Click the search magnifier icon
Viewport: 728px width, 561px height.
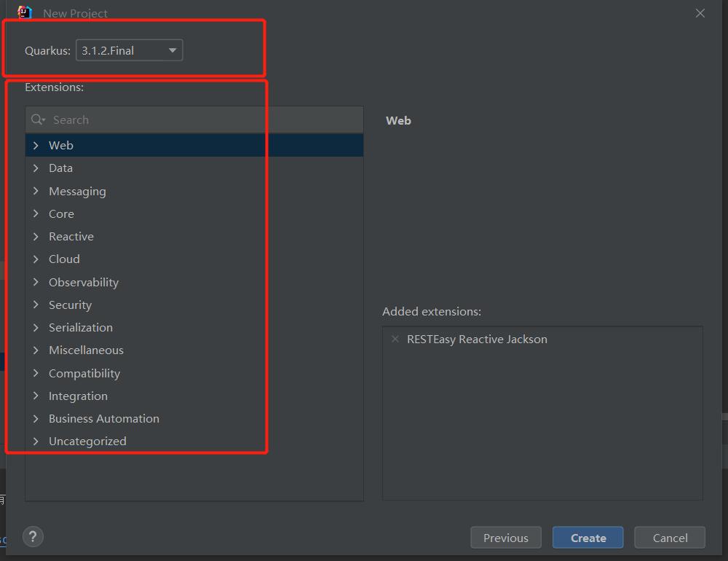37,119
